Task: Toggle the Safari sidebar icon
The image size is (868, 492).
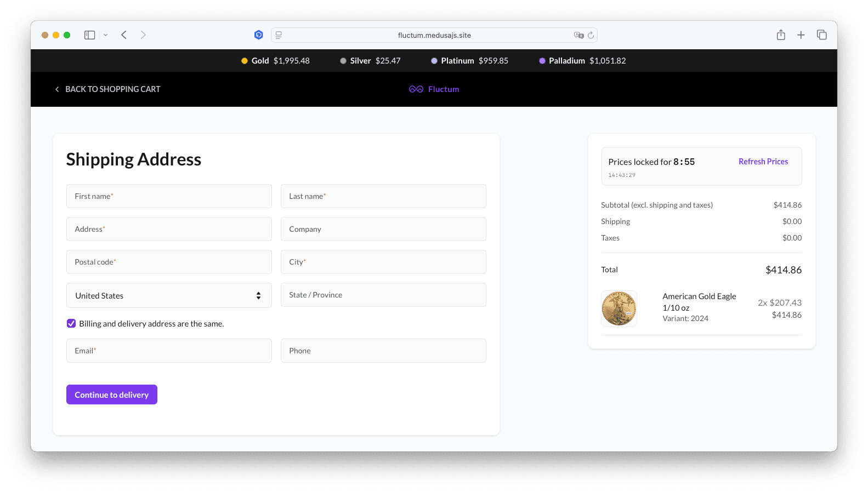Action: coord(89,35)
